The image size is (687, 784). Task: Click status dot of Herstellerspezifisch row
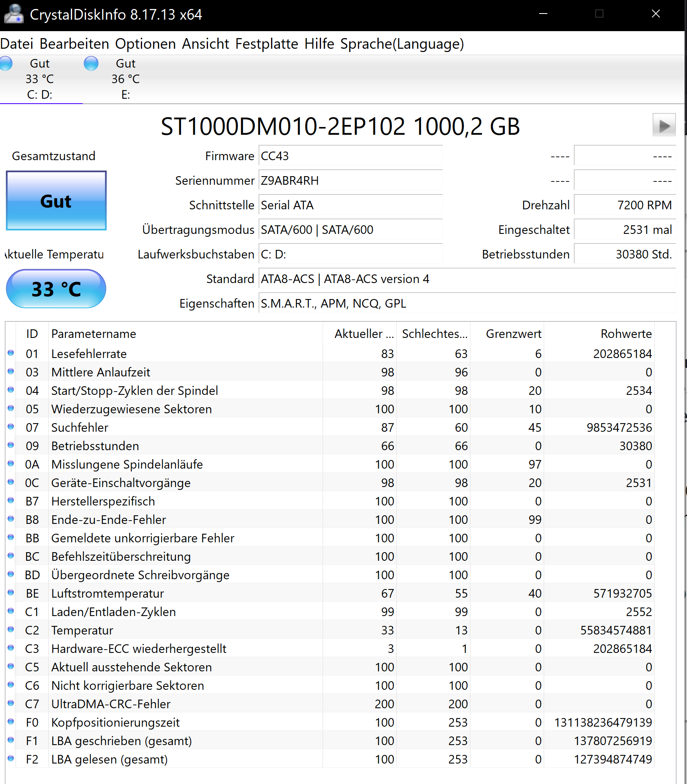click(11, 500)
